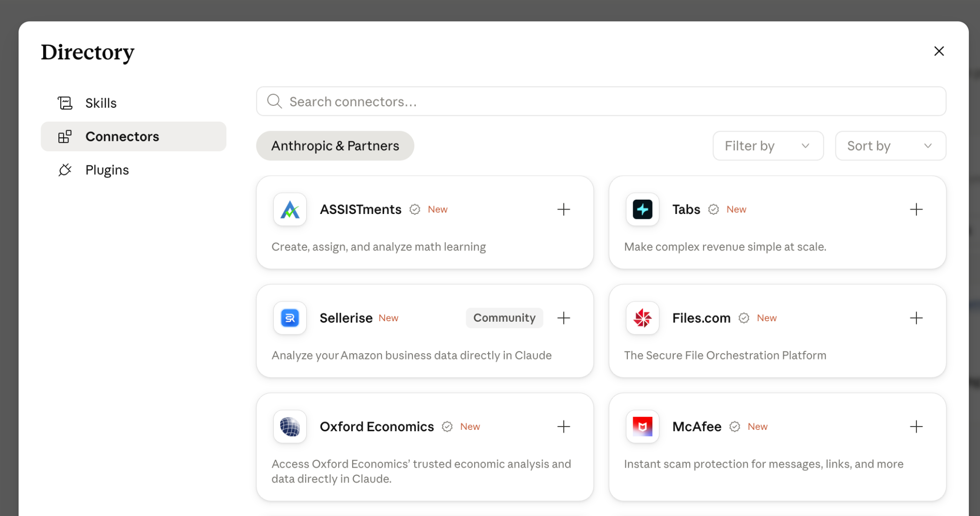Image resolution: width=980 pixels, height=516 pixels.
Task: Open the Sellerise connector title
Action: (x=346, y=318)
